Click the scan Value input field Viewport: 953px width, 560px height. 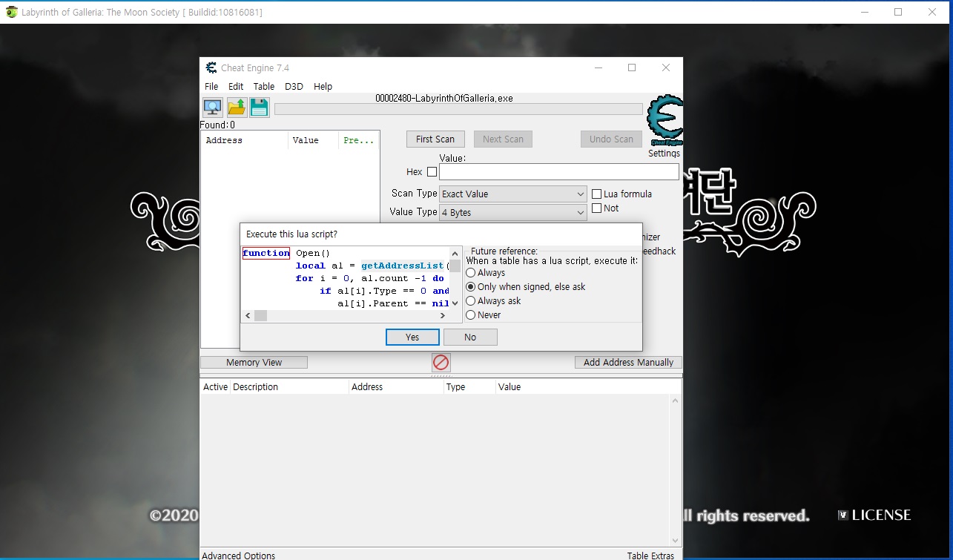click(558, 171)
